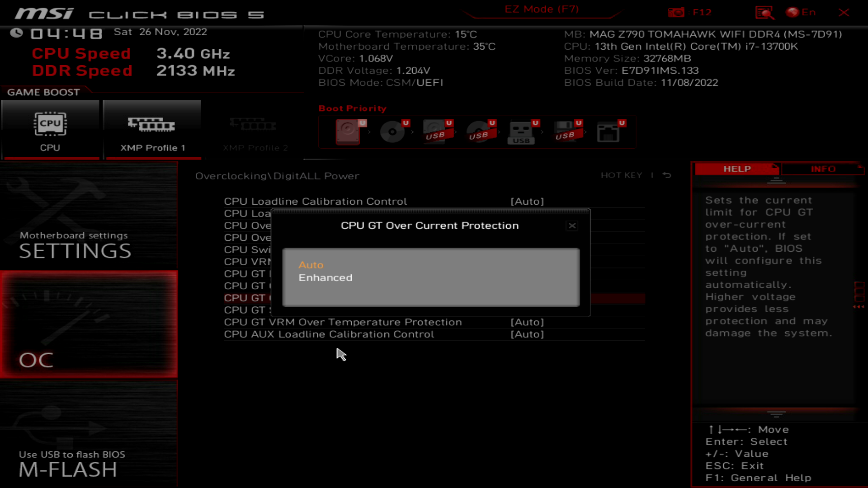
Task: Click the MSI logo
Action: point(44,13)
